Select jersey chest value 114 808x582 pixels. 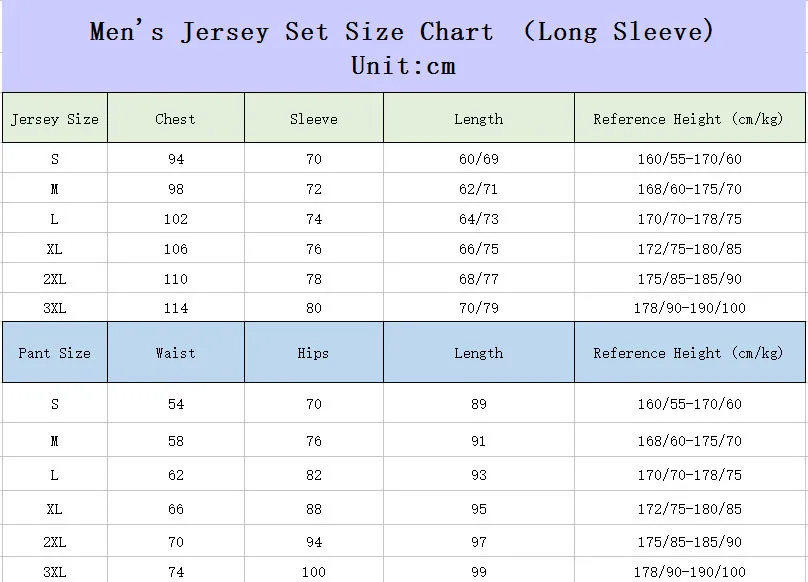(x=176, y=308)
